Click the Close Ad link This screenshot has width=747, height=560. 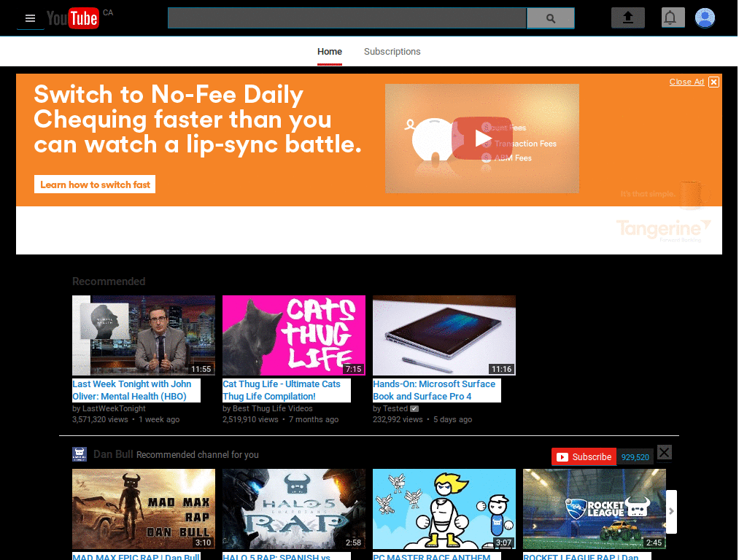(x=686, y=82)
